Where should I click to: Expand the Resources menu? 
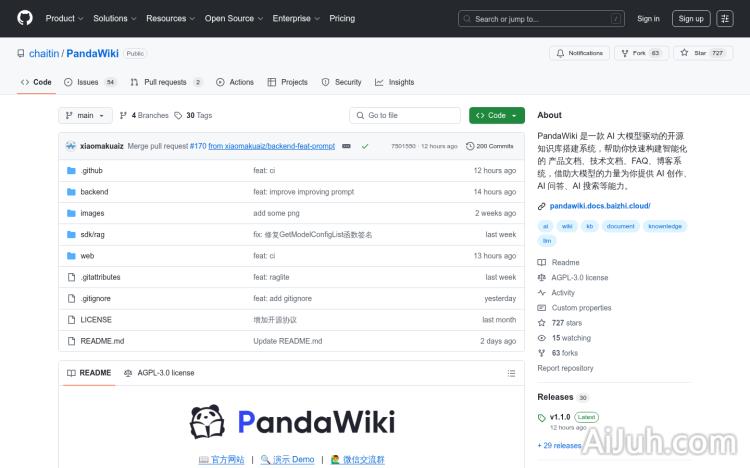[x=171, y=18]
